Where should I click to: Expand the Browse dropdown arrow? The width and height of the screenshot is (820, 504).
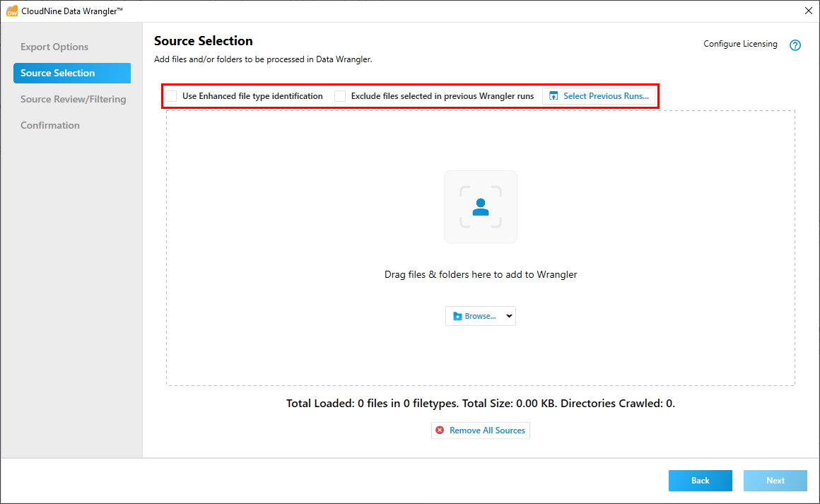(509, 316)
